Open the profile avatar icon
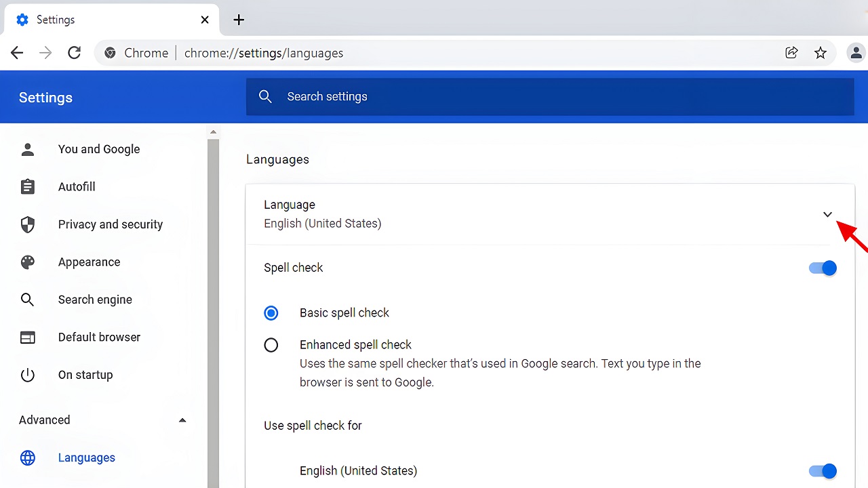Image resolution: width=868 pixels, height=488 pixels. (x=856, y=53)
